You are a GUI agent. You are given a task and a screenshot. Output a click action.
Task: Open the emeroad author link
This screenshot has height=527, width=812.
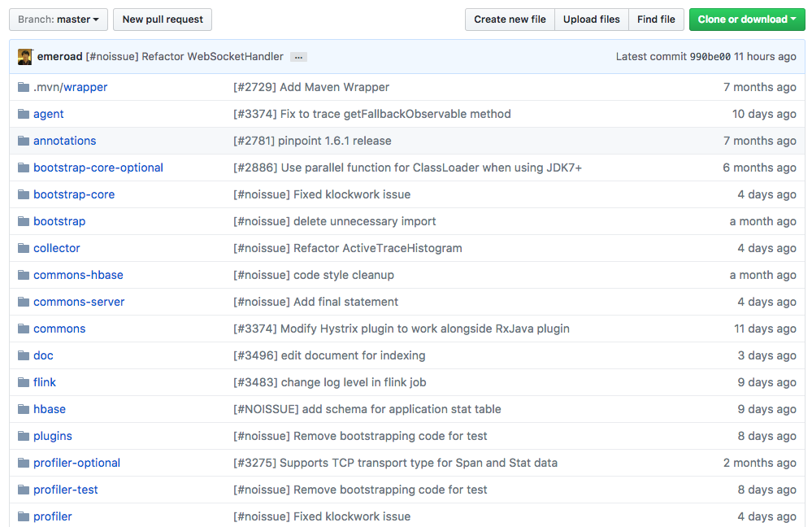[x=60, y=57]
